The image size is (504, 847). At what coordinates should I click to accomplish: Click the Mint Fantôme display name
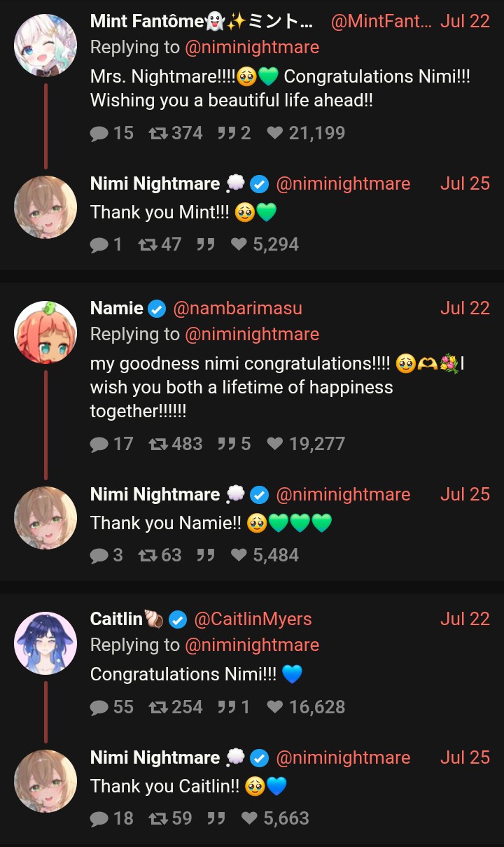(147, 21)
